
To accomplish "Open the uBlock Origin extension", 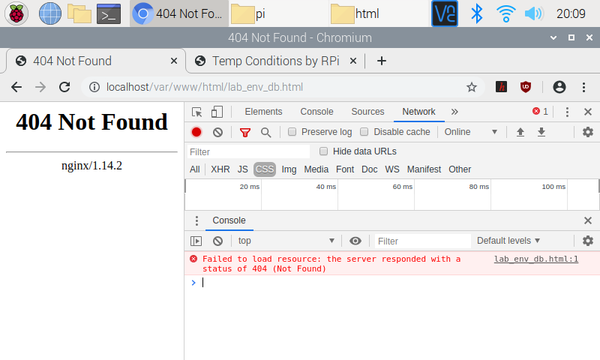I will point(526,87).
